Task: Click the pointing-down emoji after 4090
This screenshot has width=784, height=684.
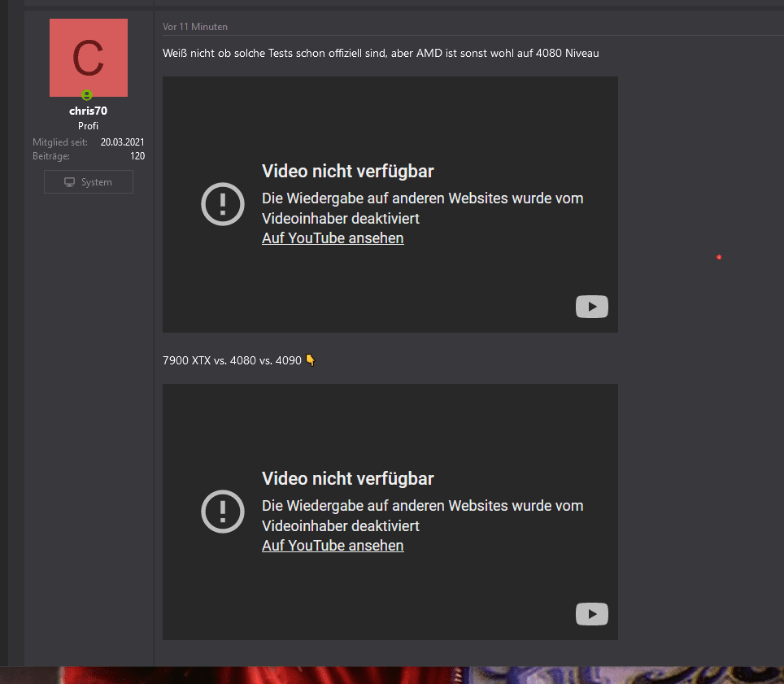Action: click(x=311, y=360)
